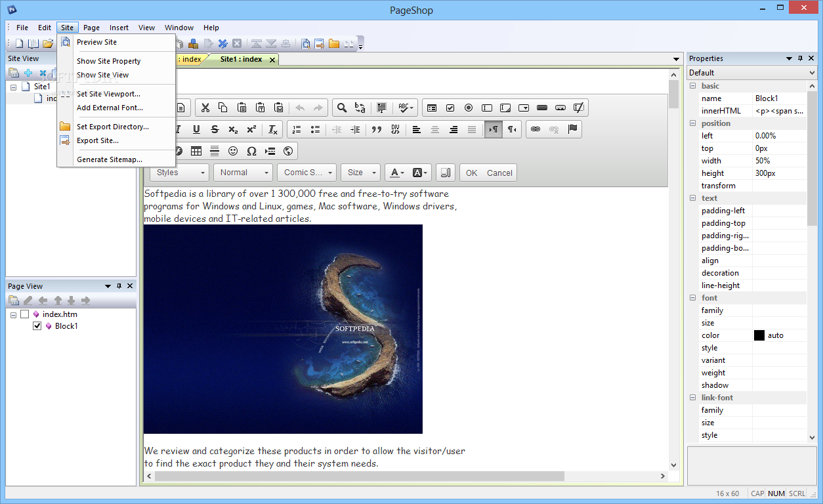Open the Insert menu
The height and width of the screenshot is (504, 823).
click(119, 28)
